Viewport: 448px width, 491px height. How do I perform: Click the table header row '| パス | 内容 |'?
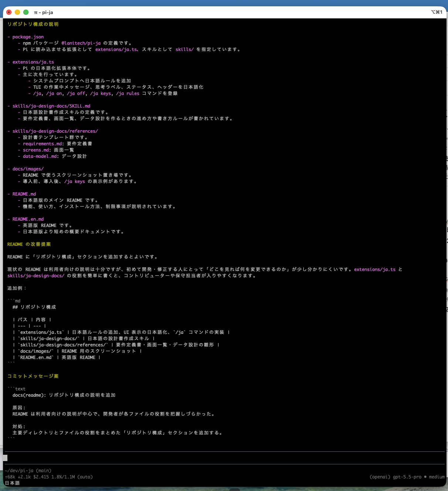[32, 320]
